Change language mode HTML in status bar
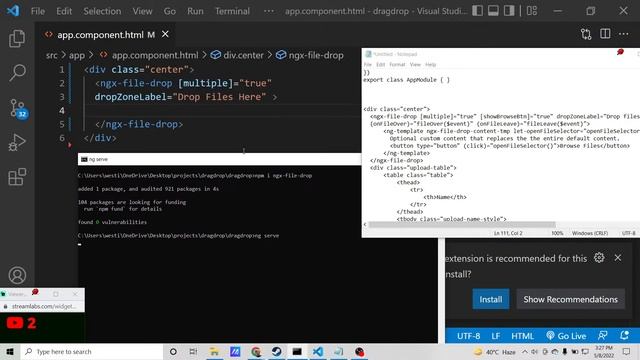 coord(522,336)
